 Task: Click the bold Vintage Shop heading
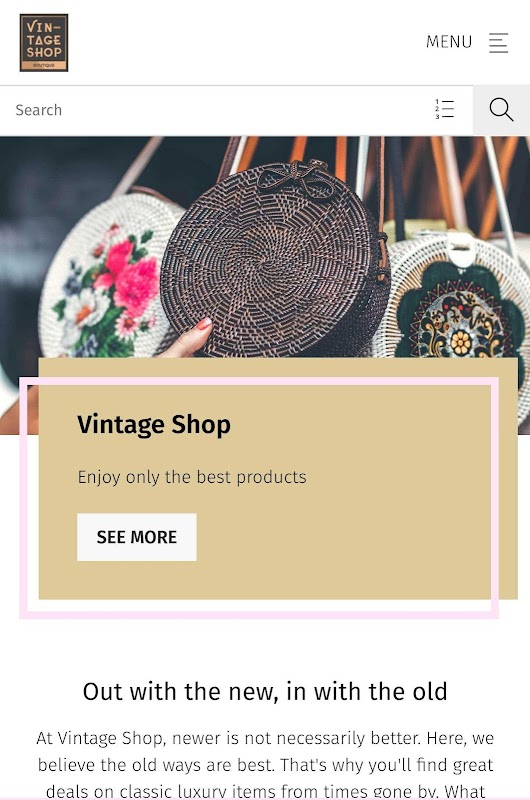point(154,424)
